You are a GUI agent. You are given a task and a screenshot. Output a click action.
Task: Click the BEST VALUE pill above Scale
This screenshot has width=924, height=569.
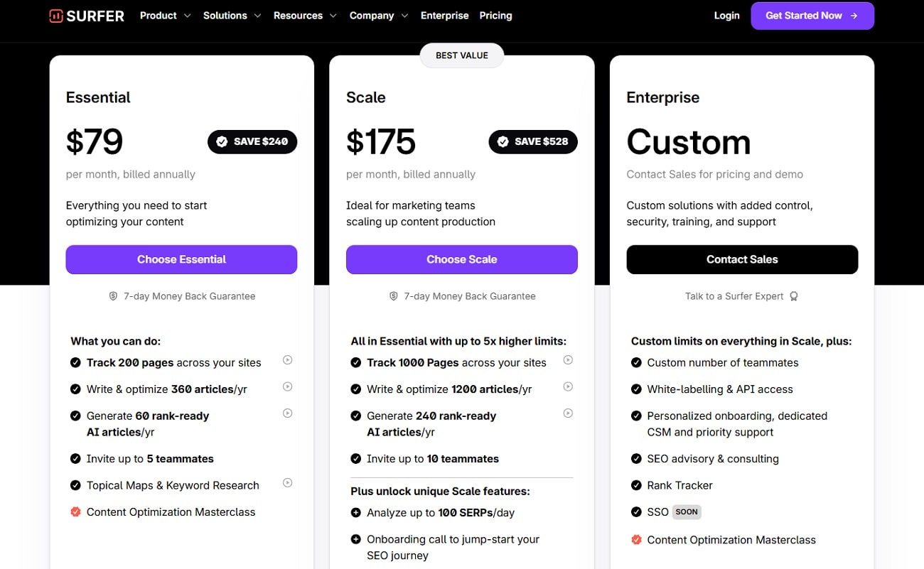pos(461,55)
